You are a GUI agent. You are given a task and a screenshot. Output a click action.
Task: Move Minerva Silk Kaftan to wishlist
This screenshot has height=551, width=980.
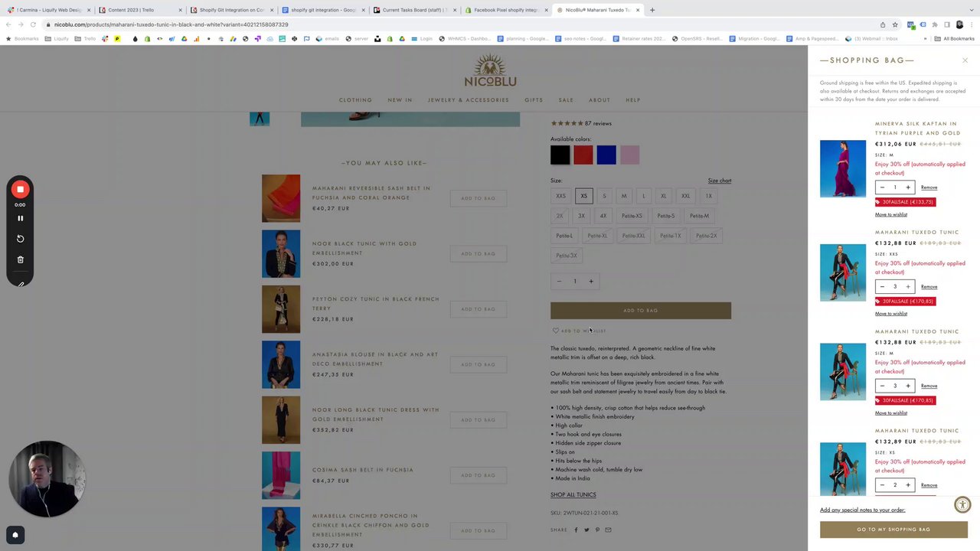891,214
